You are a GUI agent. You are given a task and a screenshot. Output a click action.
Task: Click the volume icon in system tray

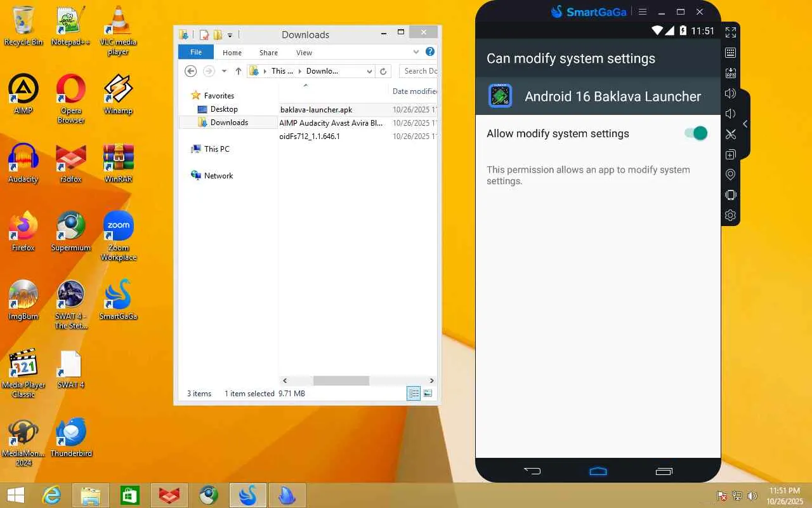coord(752,496)
